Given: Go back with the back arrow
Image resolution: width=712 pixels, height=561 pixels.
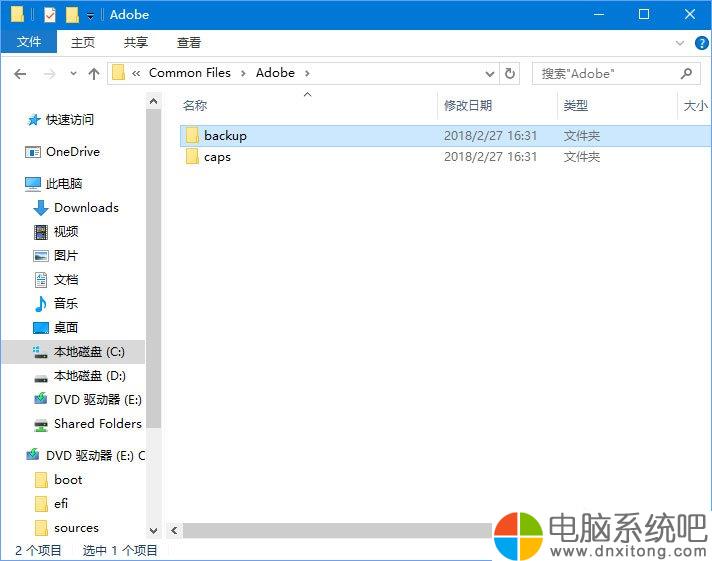Looking at the screenshot, I should pyautogui.click(x=20, y=74).
